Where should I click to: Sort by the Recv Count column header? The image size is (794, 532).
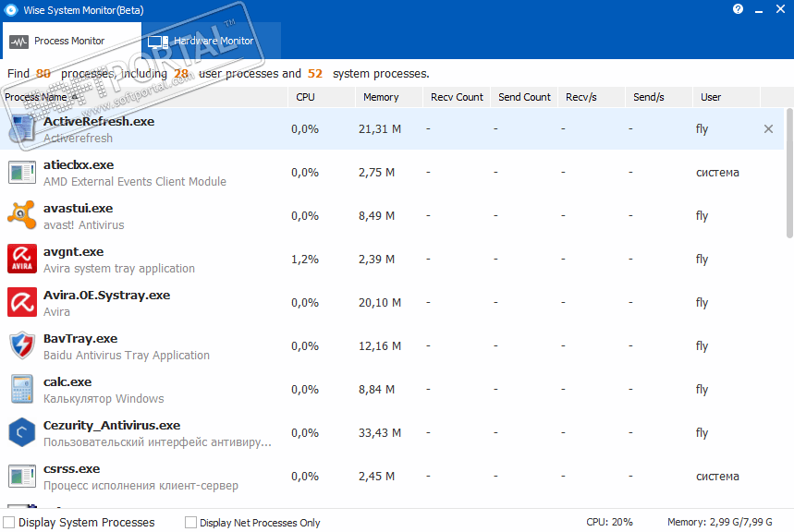(457, 97)
